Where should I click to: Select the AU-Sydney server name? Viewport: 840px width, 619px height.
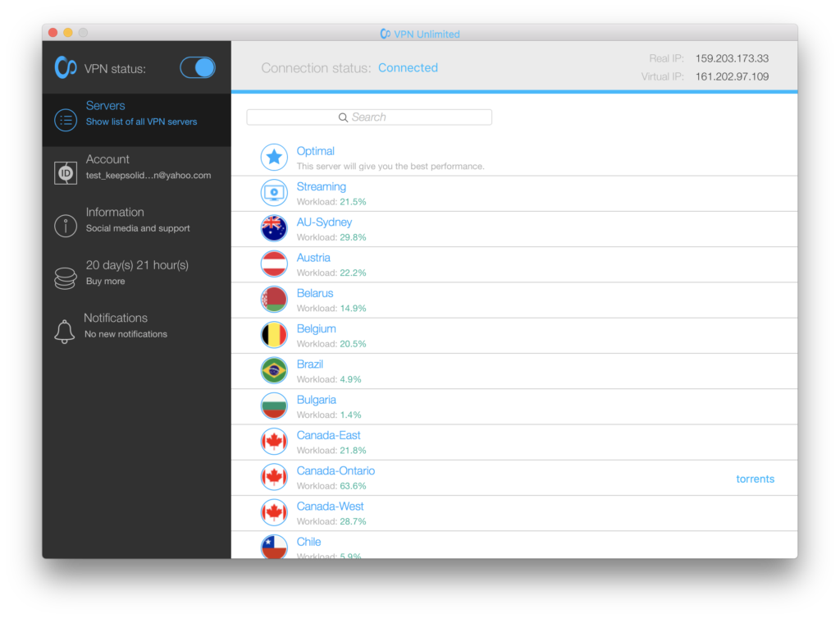324,222
